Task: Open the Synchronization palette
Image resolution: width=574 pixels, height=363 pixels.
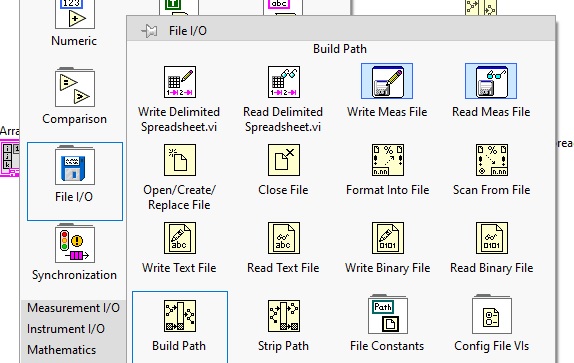Action: pyautogui.click(x=75, y=252)
